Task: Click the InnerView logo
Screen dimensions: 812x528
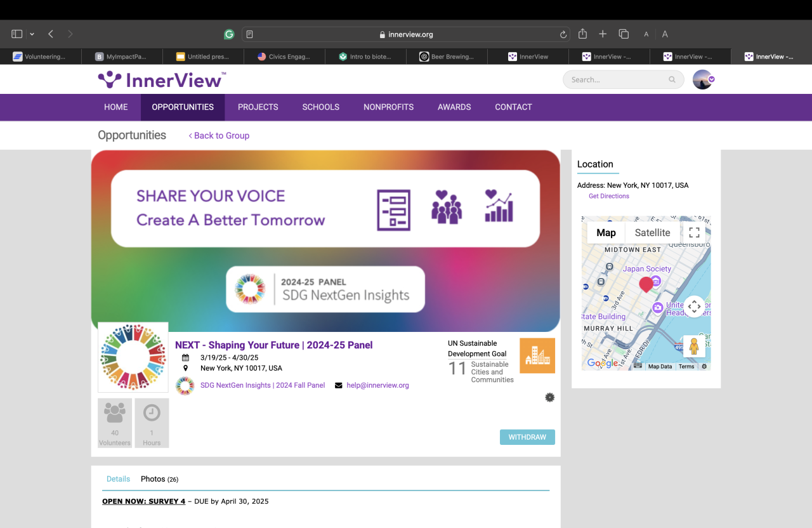Action: (x=162, y=79)
